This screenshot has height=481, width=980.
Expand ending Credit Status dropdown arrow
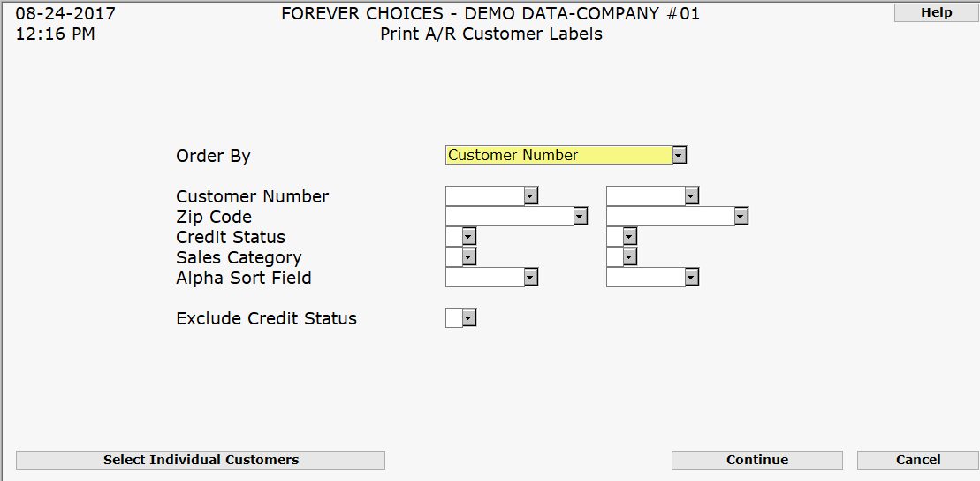click(629, 236)
